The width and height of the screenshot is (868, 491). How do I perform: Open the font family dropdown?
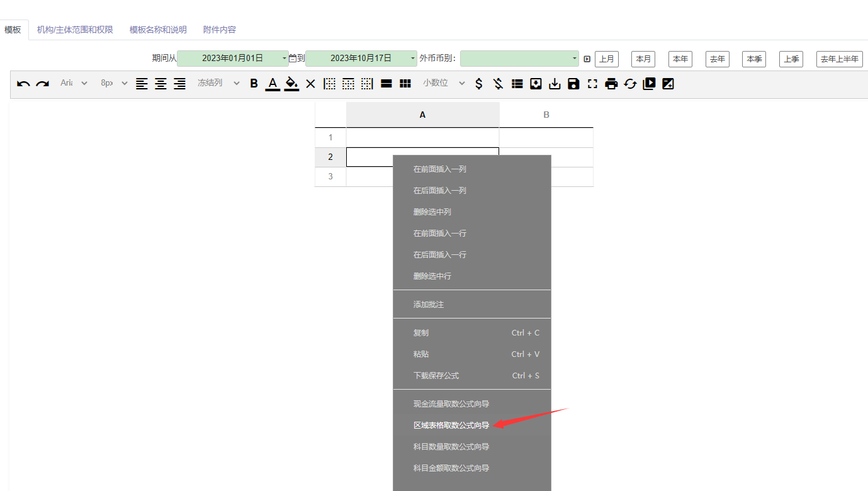pos(74,83)
